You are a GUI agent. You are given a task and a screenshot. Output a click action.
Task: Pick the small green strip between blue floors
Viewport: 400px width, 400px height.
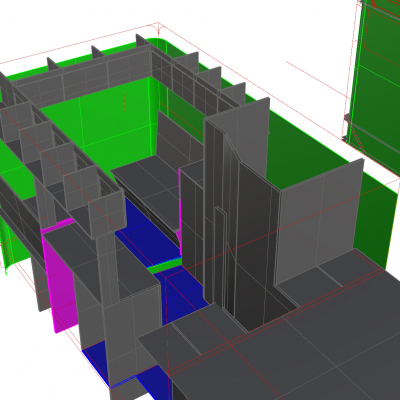click(x=164, y=265)
